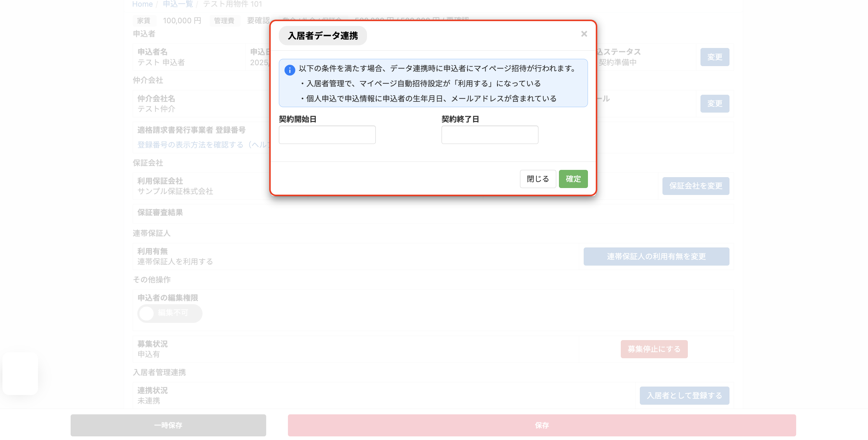Select 100,000 円 rent value
This screenshot has width=868, height=440.
182,21
